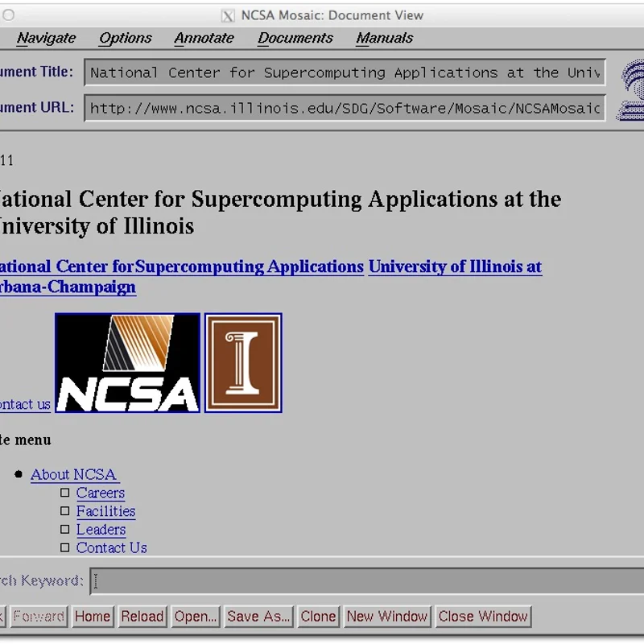Open the Navigate menu
Viewport: 644px width, 644px height.
(x=46, y=38)
